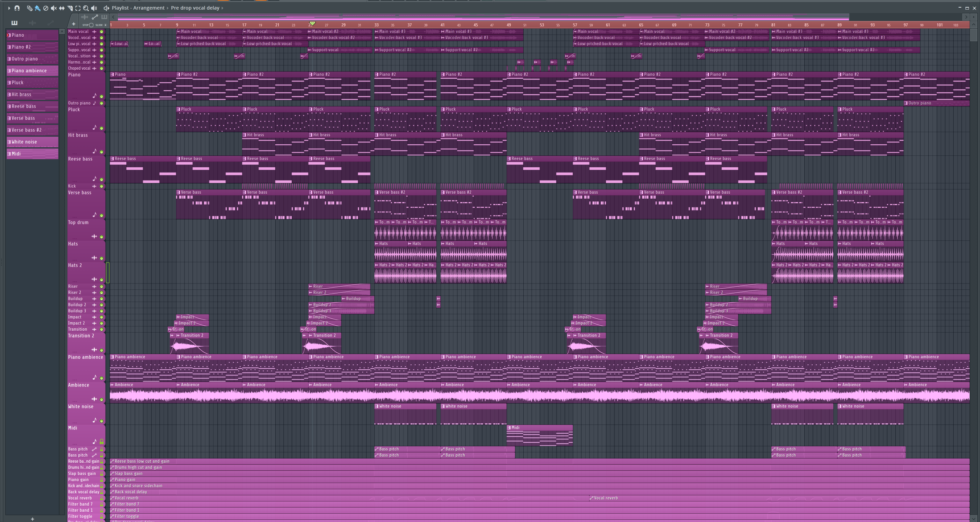Select White noise in picker list
Screen dimensions: 980x522
point(33,142)
